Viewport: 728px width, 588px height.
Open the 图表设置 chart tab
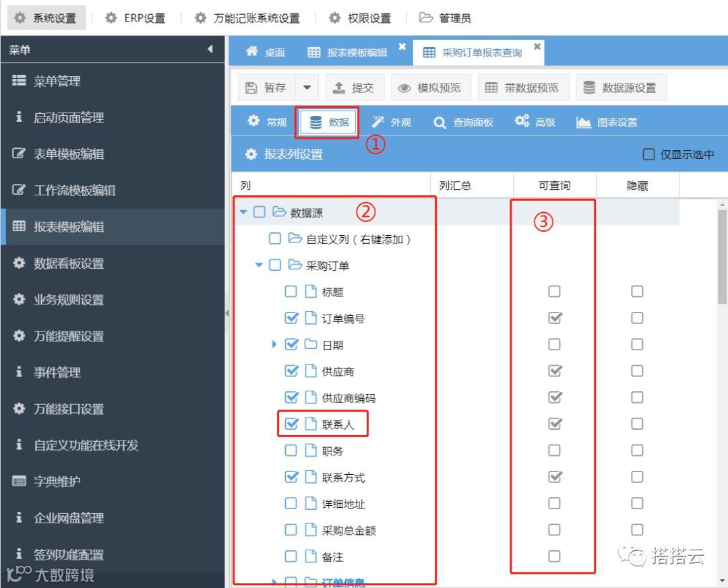(607, 122)
